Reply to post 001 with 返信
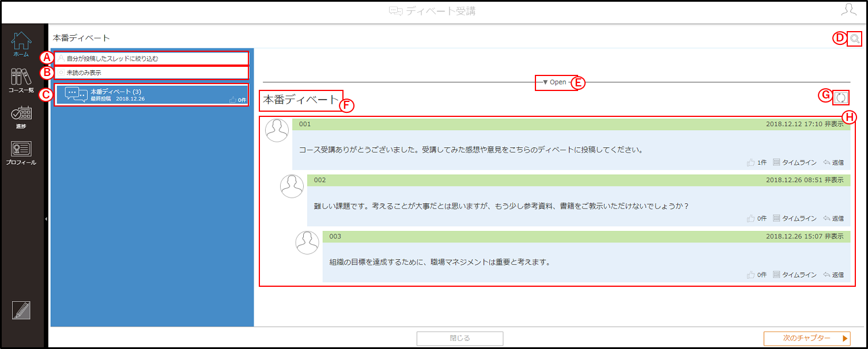 [833, 162]
